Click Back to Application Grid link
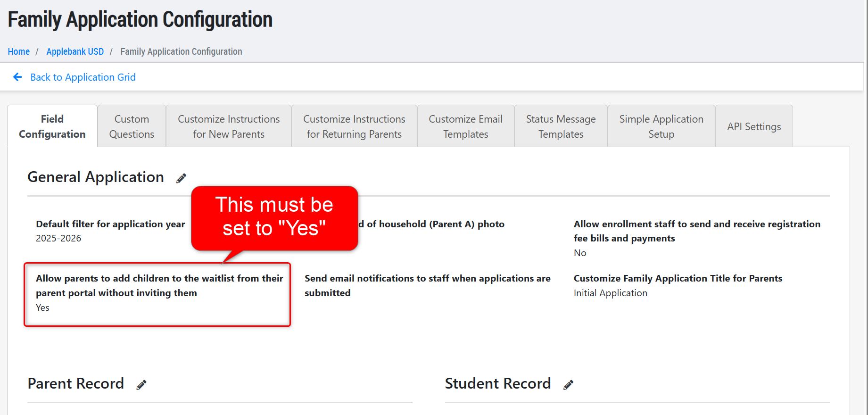Image resolution: width=868 pixels, height=415 pixels. 83,77
